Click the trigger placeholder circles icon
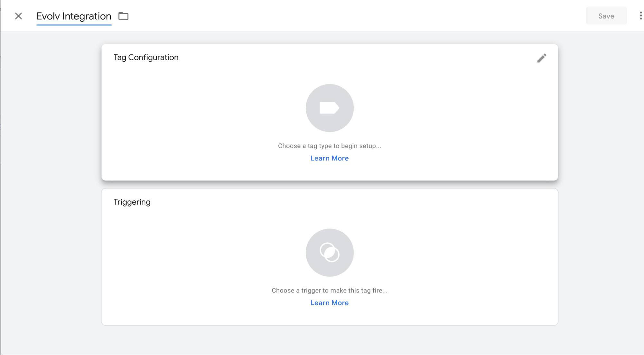Viewport: 644px width, 355px height. pyautogui.click(x=329, y=253)
